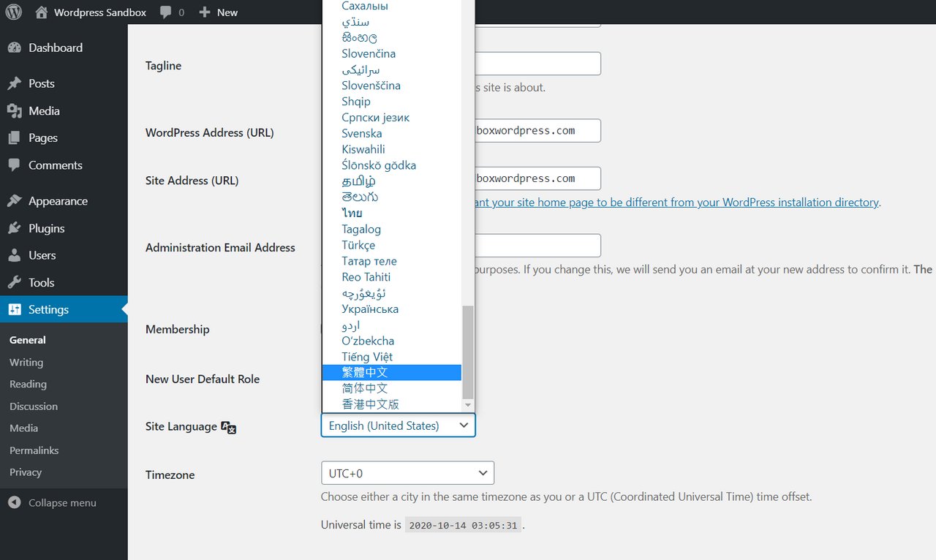Click the Posts pushpin icon
Screen dimensions: 936x560
(15, 83)
